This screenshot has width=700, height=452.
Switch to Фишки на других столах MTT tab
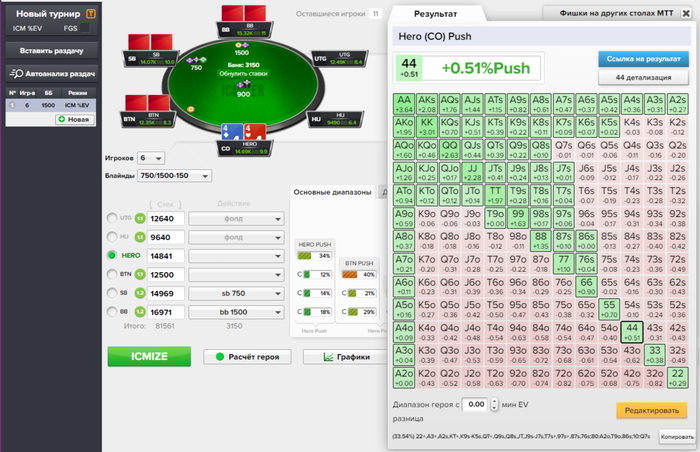[x=616, y=13]
